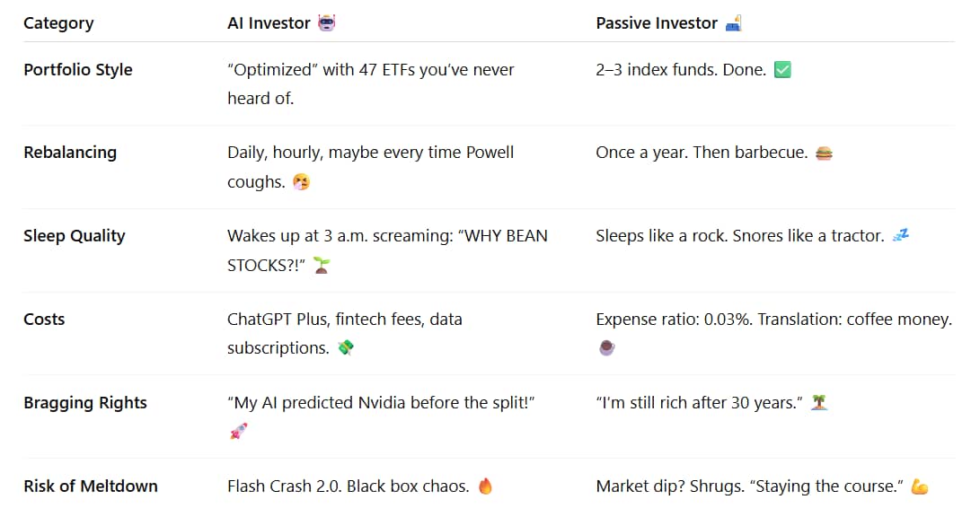Click the Bragging Rights row label
980x517 pixels.
coord(85,403)
